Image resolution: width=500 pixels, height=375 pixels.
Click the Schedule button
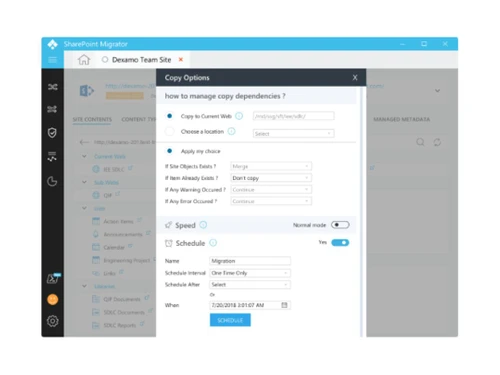click(x=230, y=320)
